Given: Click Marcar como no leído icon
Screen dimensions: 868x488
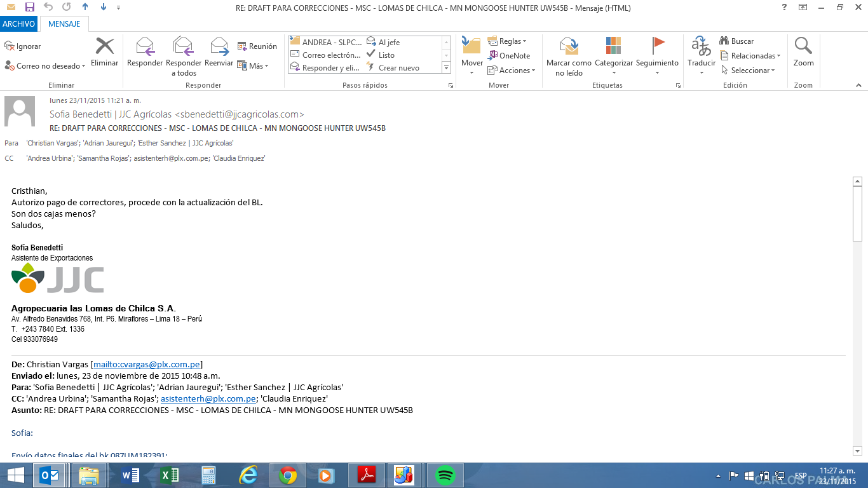Looking at the screenshot, I should 569,48.
